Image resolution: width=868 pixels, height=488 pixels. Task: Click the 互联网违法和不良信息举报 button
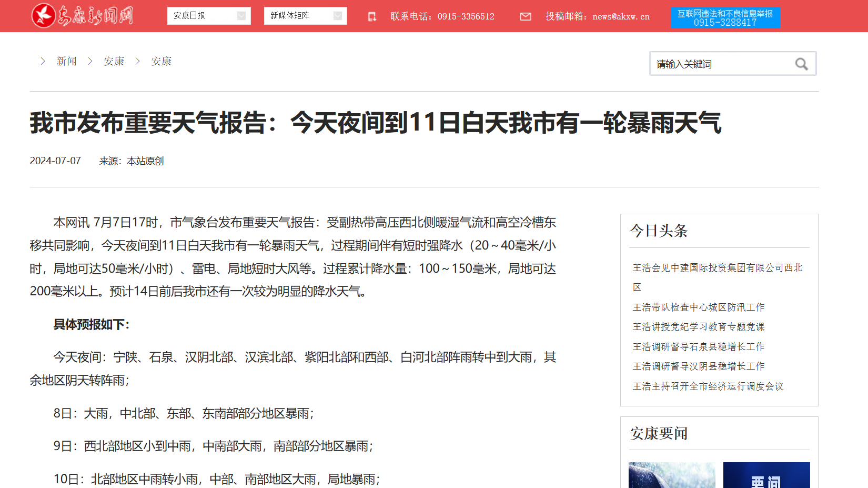pyautogui.click(x=725, y=18)
